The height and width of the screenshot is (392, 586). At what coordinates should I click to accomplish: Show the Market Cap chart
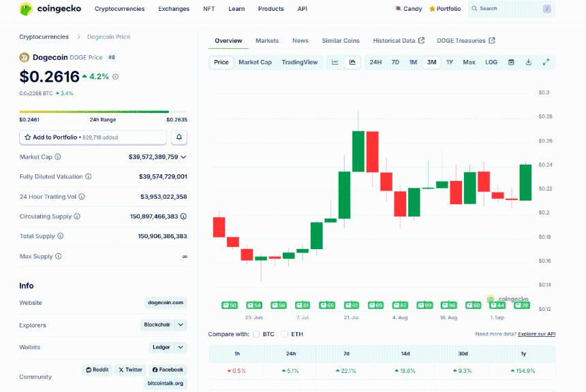[x=256, y=63]
